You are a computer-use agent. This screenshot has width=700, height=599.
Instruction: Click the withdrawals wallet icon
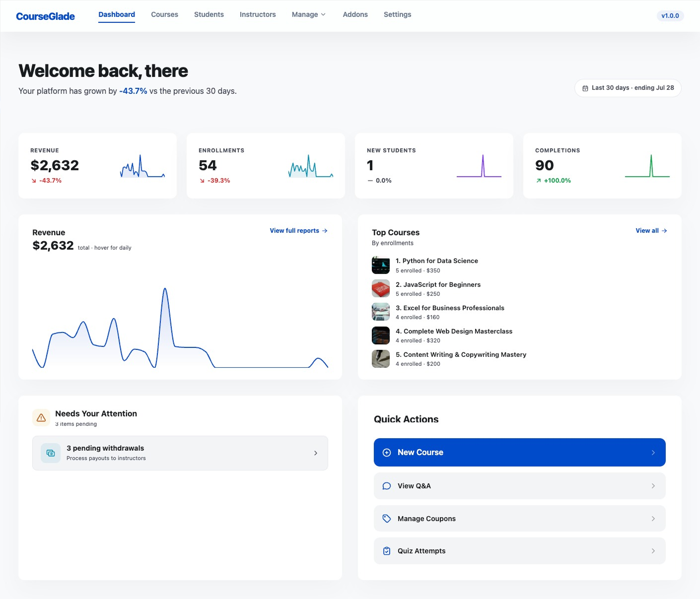tap(51, 453)
